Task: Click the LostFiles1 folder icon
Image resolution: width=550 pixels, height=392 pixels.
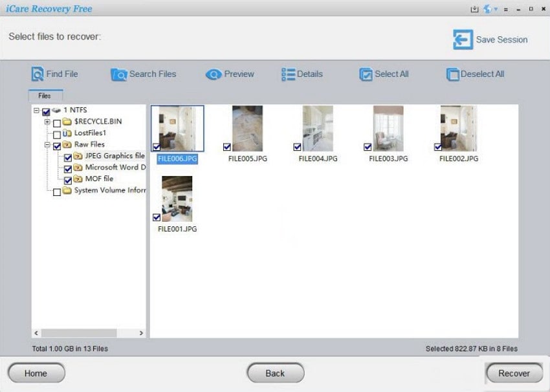Action: pyautogui.click(x=67, y=133)
